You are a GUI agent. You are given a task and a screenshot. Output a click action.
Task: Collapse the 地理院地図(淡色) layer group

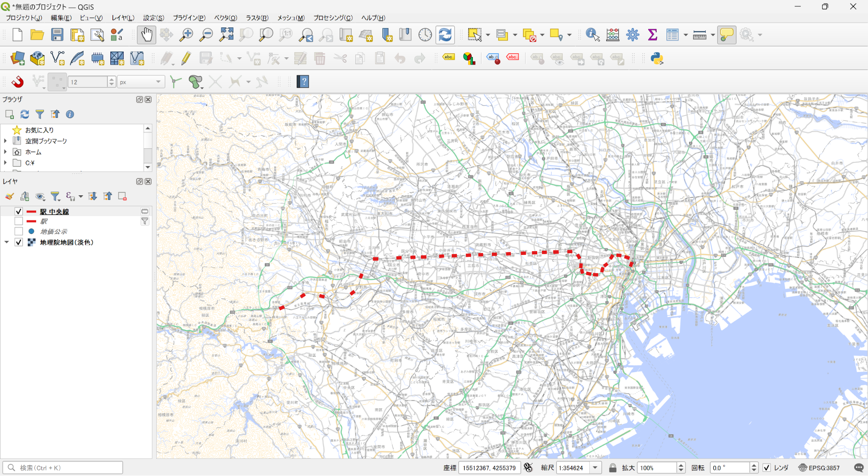7,242
